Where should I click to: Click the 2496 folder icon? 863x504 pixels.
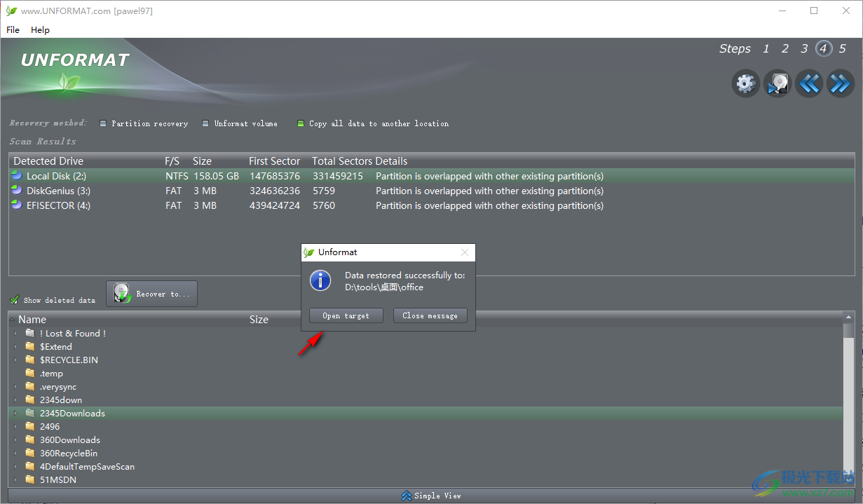click(x=29, y=426)
